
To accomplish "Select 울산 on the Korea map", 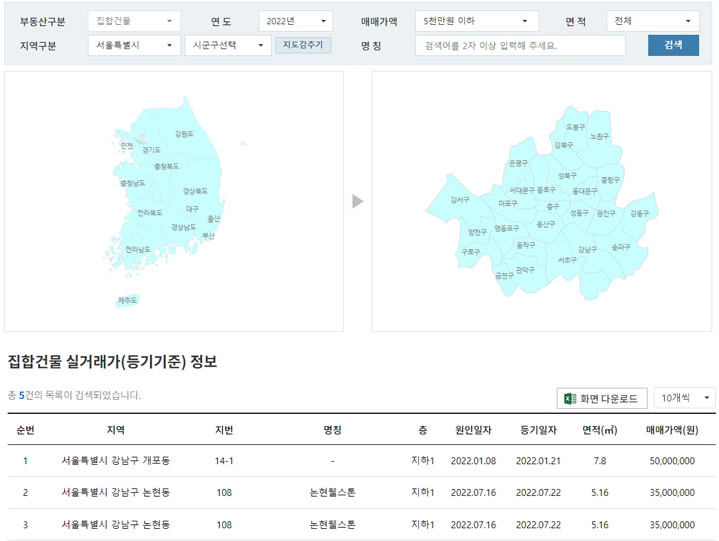I will (x=214, y=219).
